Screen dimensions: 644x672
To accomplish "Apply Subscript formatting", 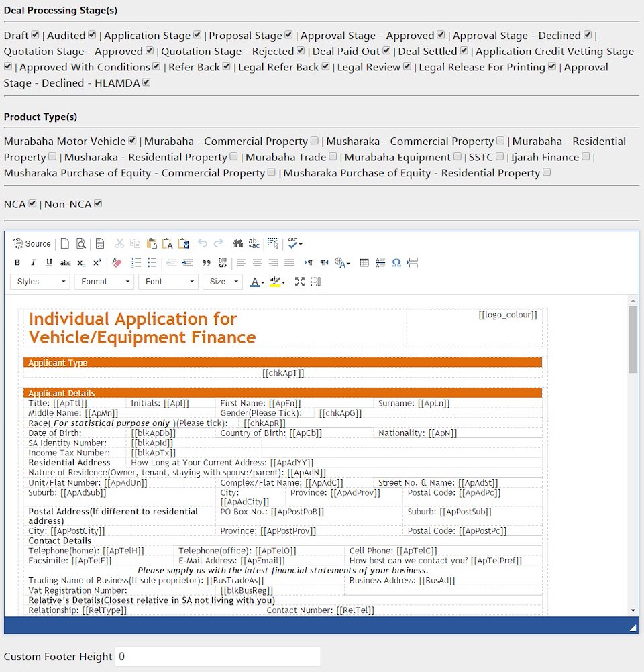I will [81, 263].
